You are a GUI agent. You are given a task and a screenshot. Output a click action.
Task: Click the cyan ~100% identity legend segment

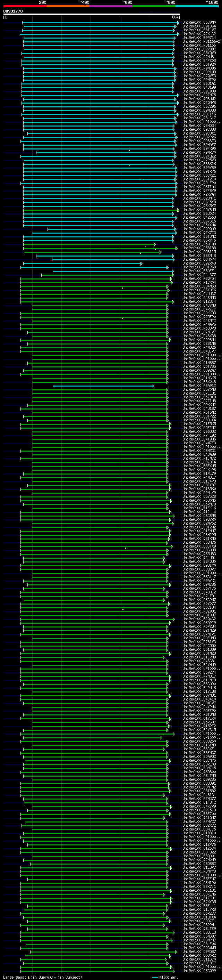[197, 6]
